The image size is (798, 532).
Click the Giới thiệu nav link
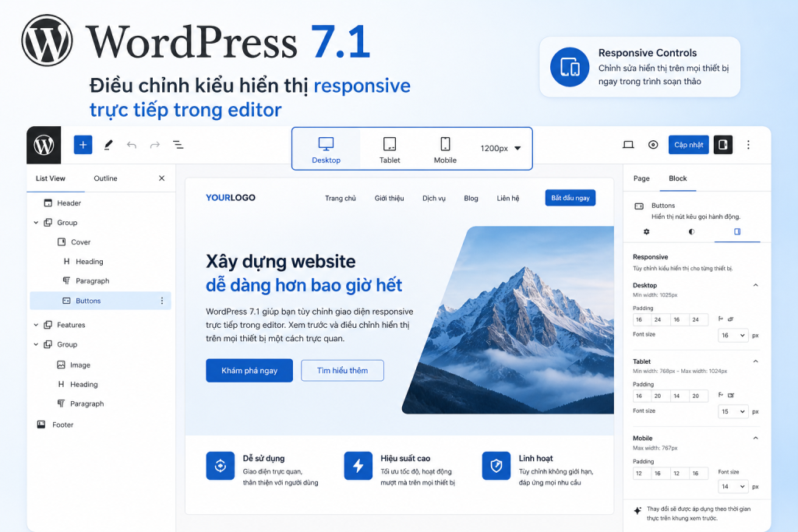click(x=390, y=199)
